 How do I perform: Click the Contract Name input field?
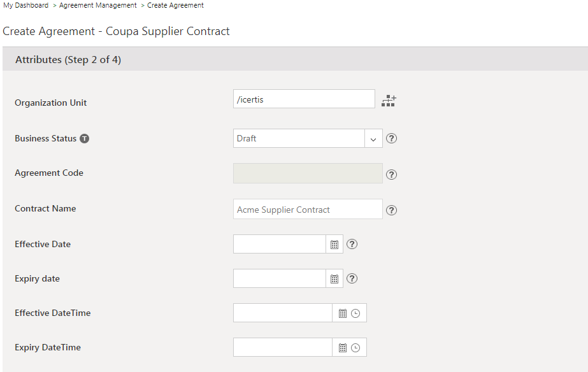click(308, 210)
